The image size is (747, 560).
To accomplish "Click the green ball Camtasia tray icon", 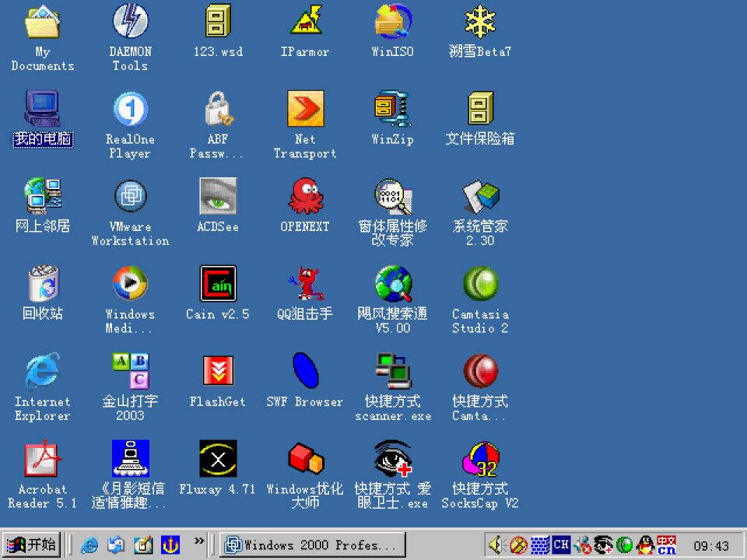I will [625, 545].
